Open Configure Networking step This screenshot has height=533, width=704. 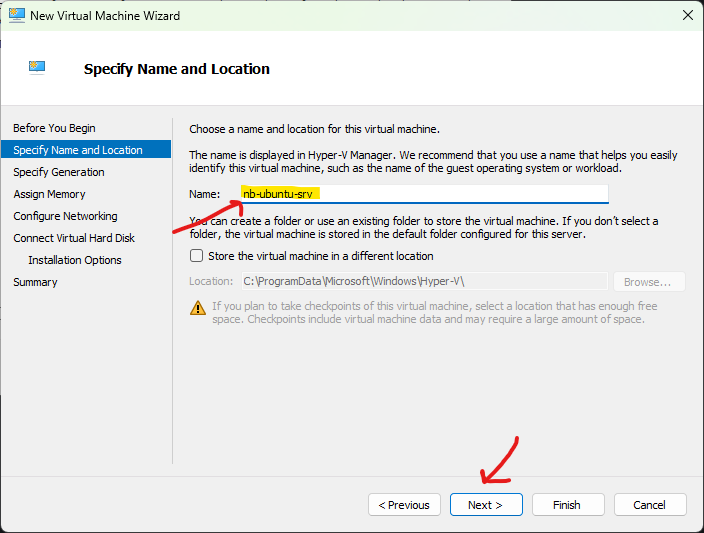[x=65, y=216]
